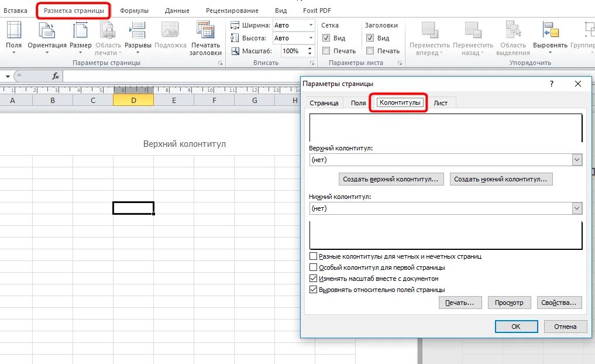Open the Область выделения pane
This screenshot has height=364, width=595.
(x=513, y=38)
